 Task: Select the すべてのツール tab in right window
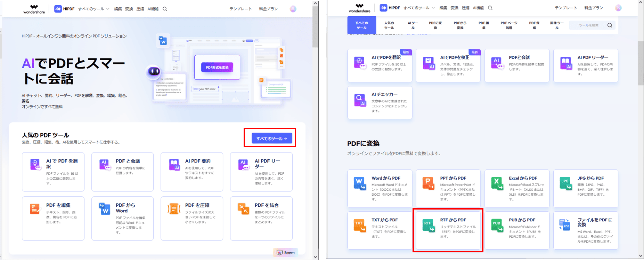pos(361,25)
